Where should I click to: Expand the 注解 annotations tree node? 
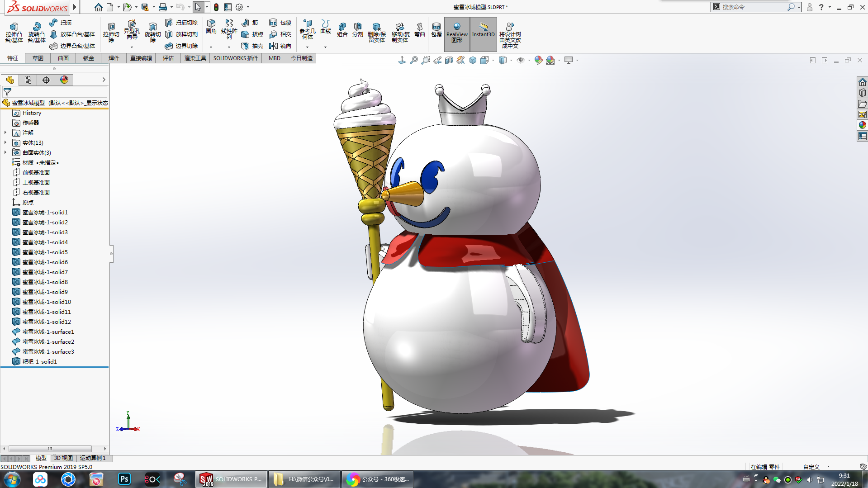pyautogui.click(x=5, y=133)
